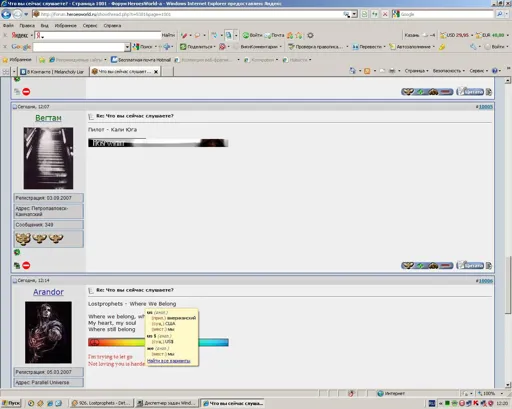Click the Найти все варианты link in translation popup

point(169,361)
